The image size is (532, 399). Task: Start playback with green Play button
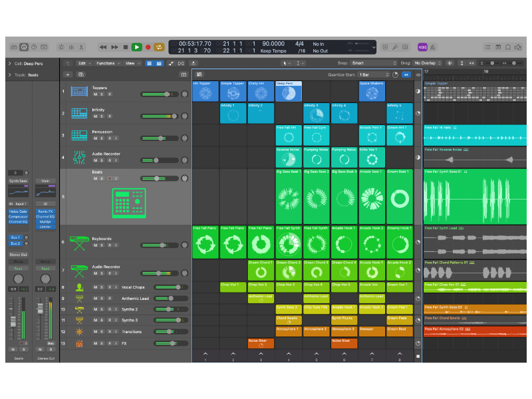137,47
